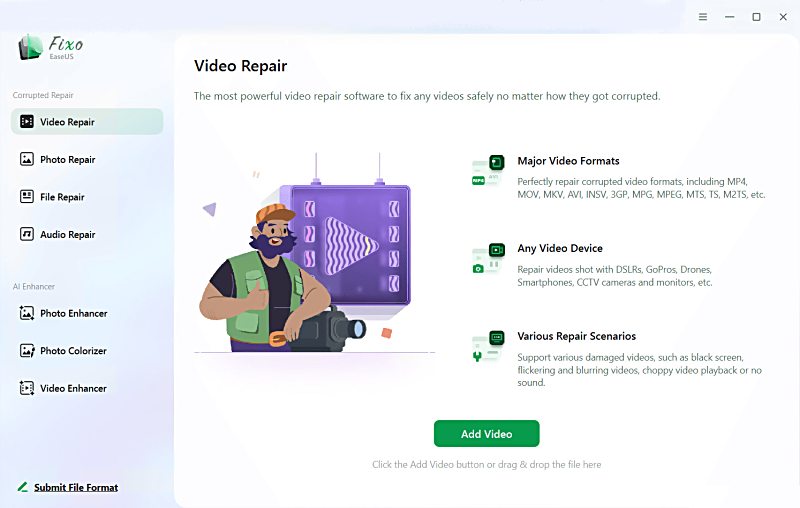Click the Various Repair Scenarios icon
The image size is (800, 508).
[x=488, y=346]
